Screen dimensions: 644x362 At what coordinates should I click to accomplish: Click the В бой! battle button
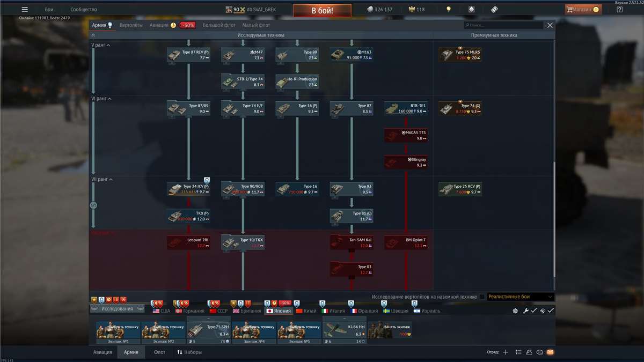click(x=322, y=10)
